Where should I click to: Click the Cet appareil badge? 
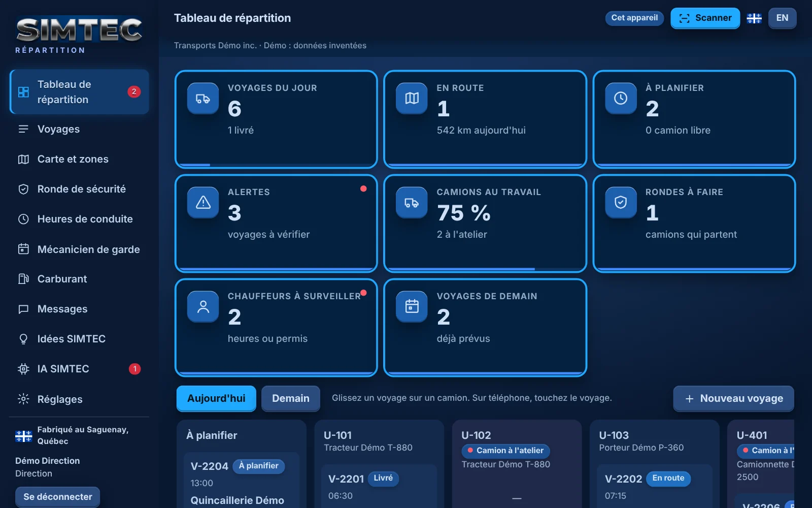[x=634, y=18]
